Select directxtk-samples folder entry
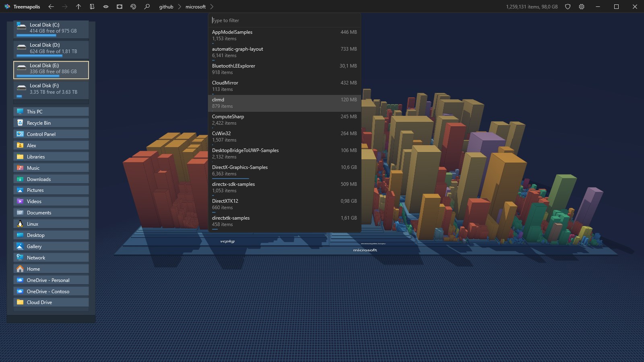This screenshot has width=644, height=362. pyautogui.click(x=284, y=221)
